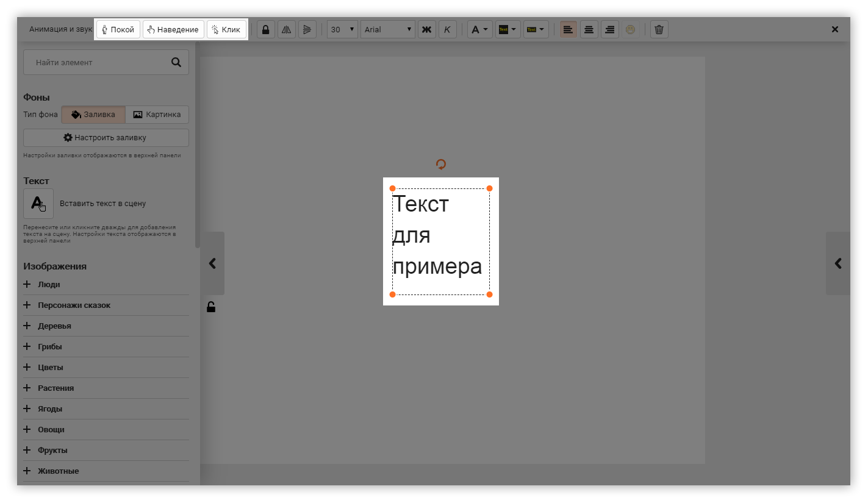Flip the element vertically

click(307, 29)
